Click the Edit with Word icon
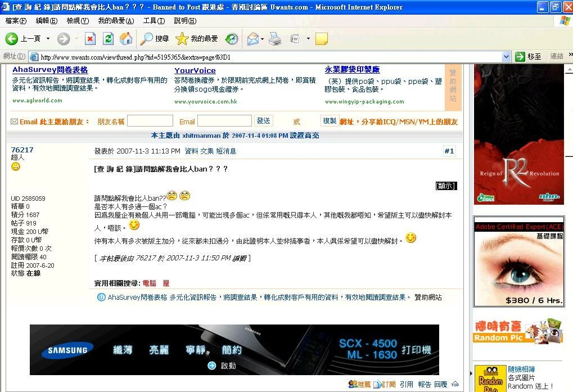The height and width of the screenshot is (392, 573). pos(295,38)
